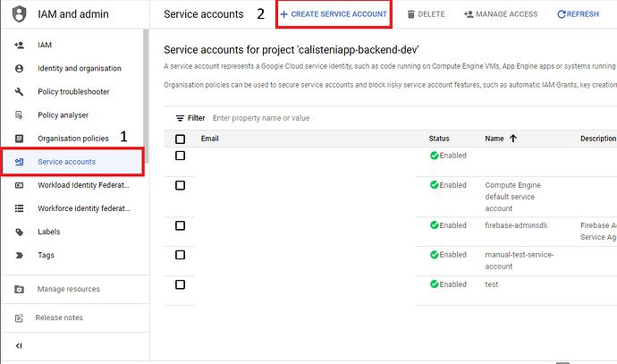Open Policy troubleshooter menu item
Screen dimensions: 617x364
pos(72,92)
